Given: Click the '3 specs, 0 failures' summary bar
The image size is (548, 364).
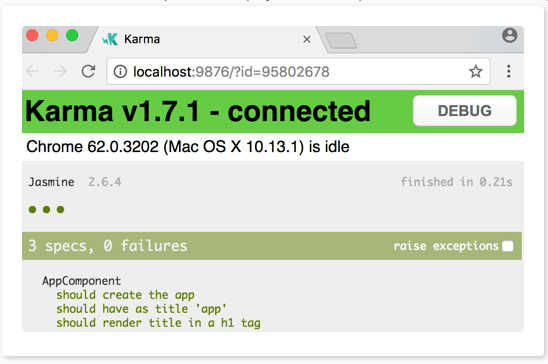Looking at the screenshot, I should point(272,246).
